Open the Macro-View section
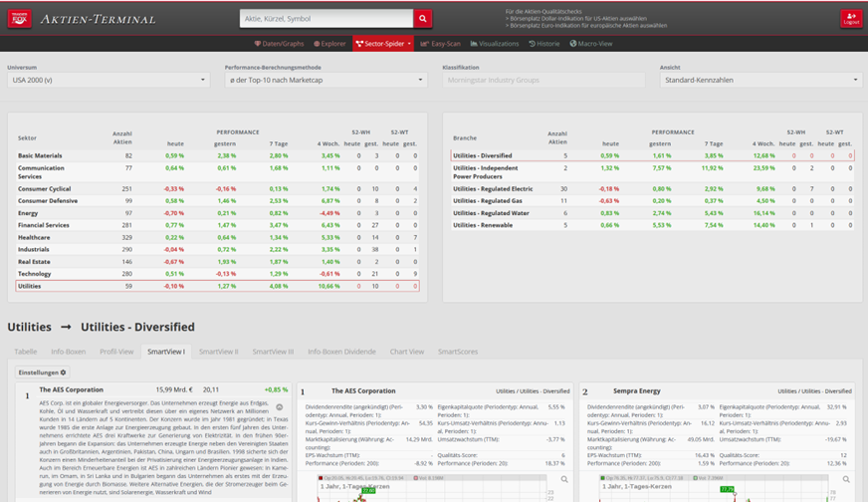The width and height of the screenshot is (868, 502). click(590, 44)
